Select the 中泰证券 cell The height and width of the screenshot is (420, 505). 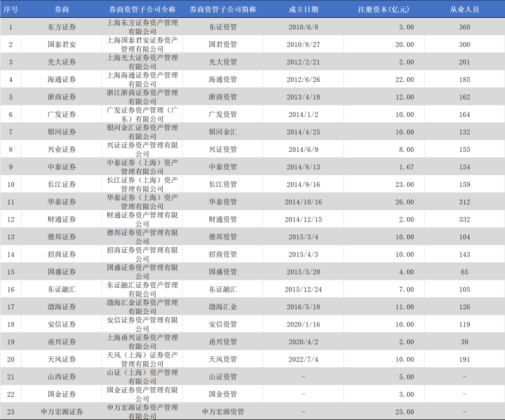pyautogui.click(x=62, y=167)
